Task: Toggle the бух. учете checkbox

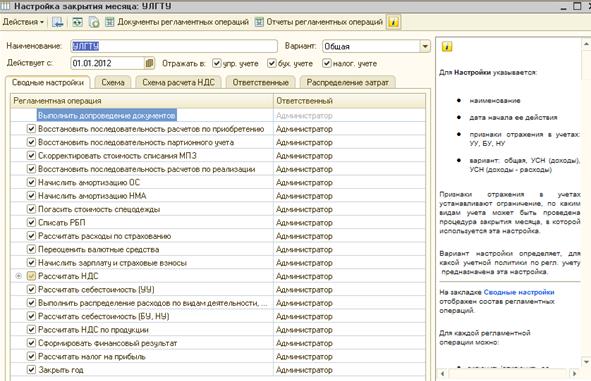Action: [271, 63]
